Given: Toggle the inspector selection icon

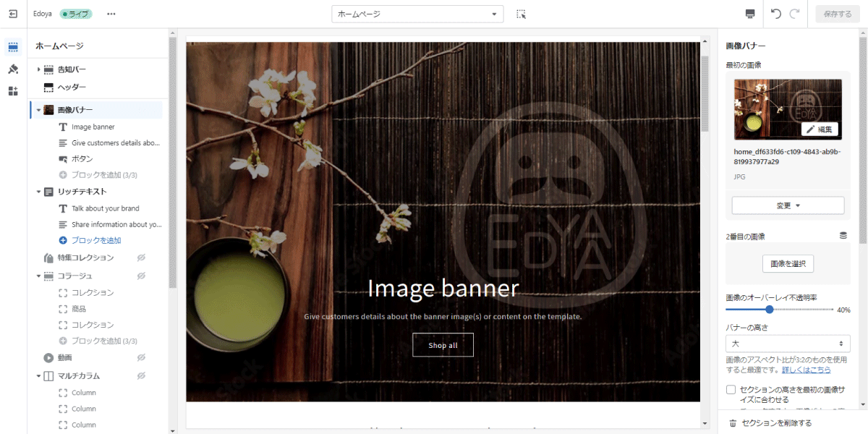Looking at the screenshot, I should pos(521,14).
